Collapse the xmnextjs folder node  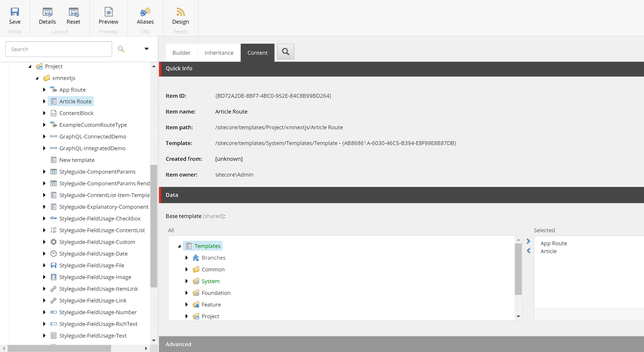37,78
